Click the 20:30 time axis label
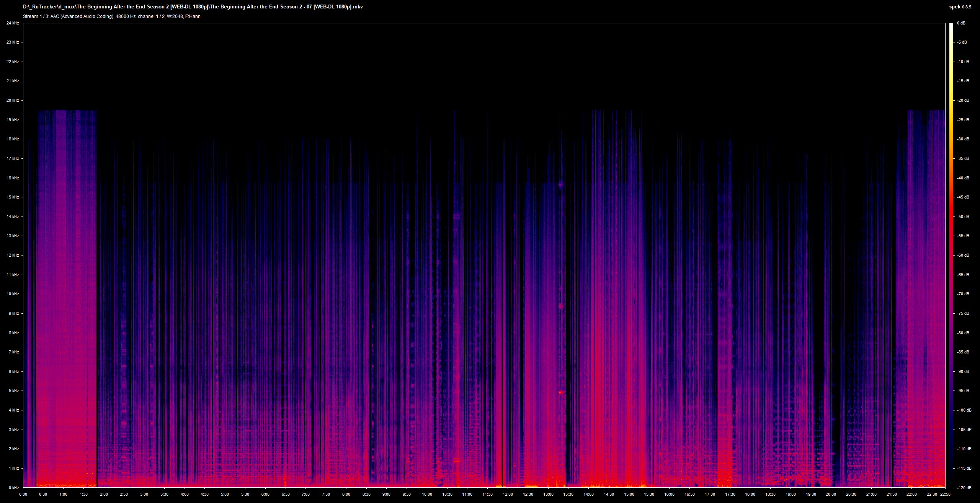Viewport: 980px width, 503px height. 851,494
